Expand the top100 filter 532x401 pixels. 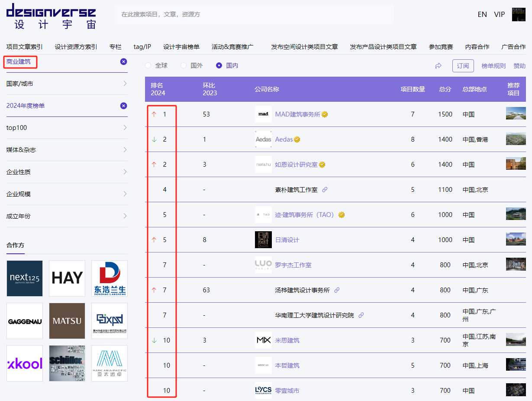click(x=67, y=128)
